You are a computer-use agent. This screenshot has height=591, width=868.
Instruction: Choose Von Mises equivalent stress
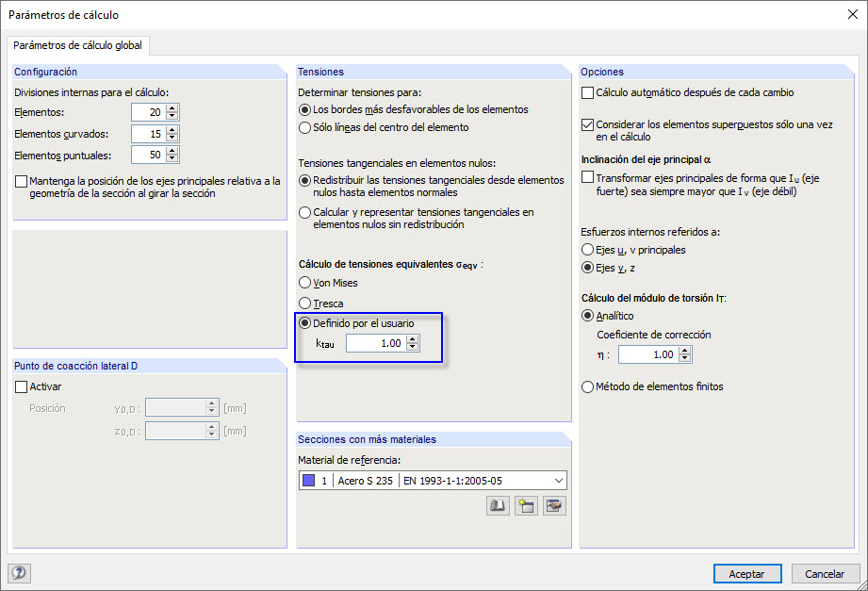tap(304, 283)
